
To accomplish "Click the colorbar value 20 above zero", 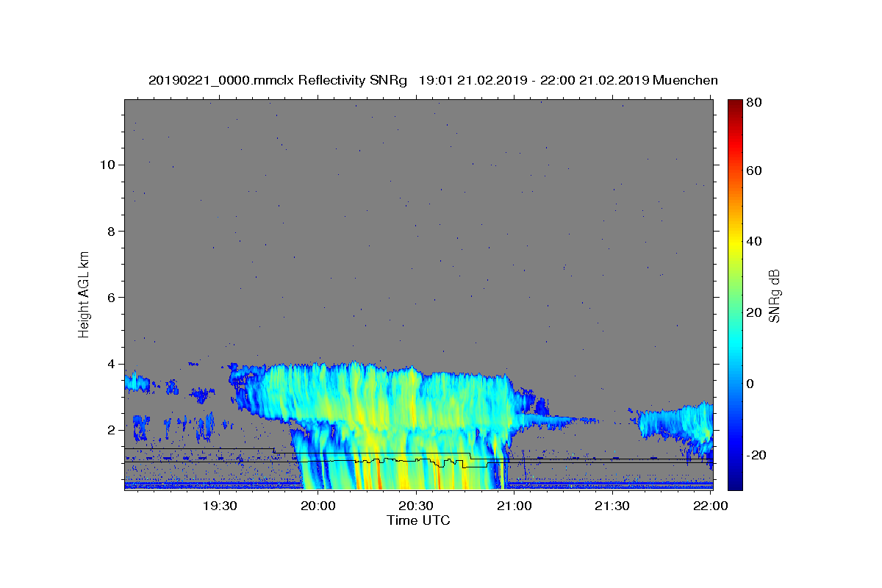I will [x=755, y=312].
